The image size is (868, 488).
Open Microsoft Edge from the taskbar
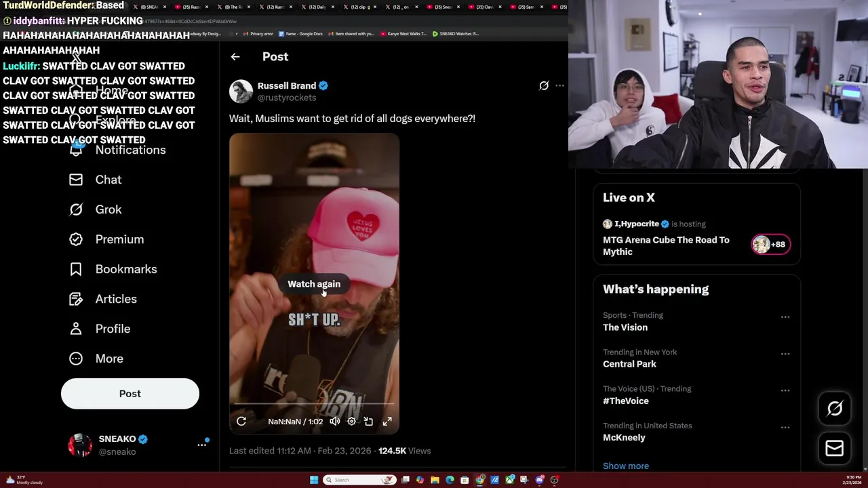pyautogui.click(x=450, y=480)
